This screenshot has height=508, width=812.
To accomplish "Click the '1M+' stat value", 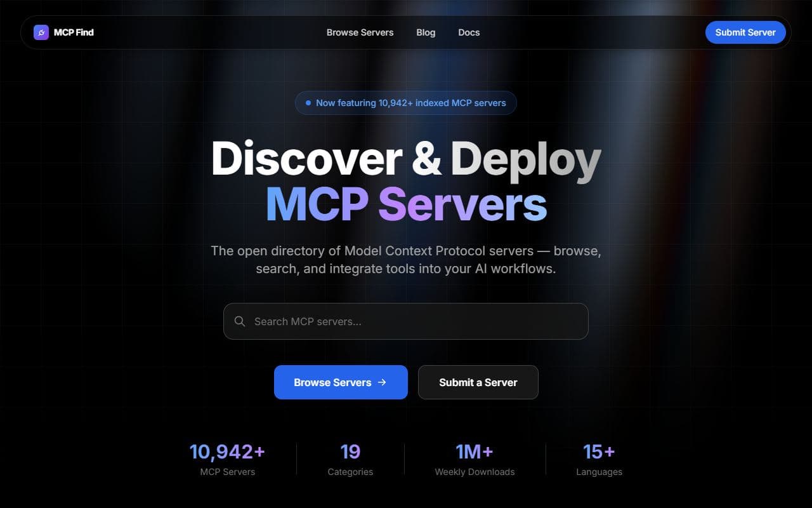I will (x=475, y=451).
